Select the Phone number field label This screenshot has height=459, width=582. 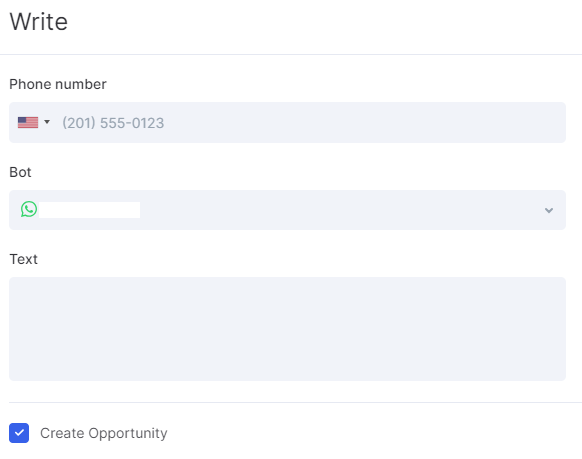tap(58, 84)
